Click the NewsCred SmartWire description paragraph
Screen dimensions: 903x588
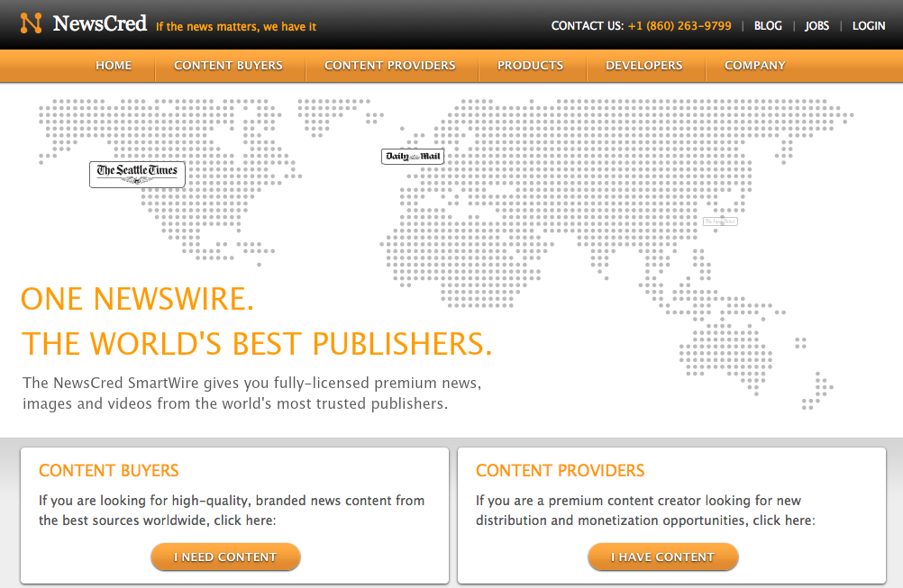click(x=251, y=394)
